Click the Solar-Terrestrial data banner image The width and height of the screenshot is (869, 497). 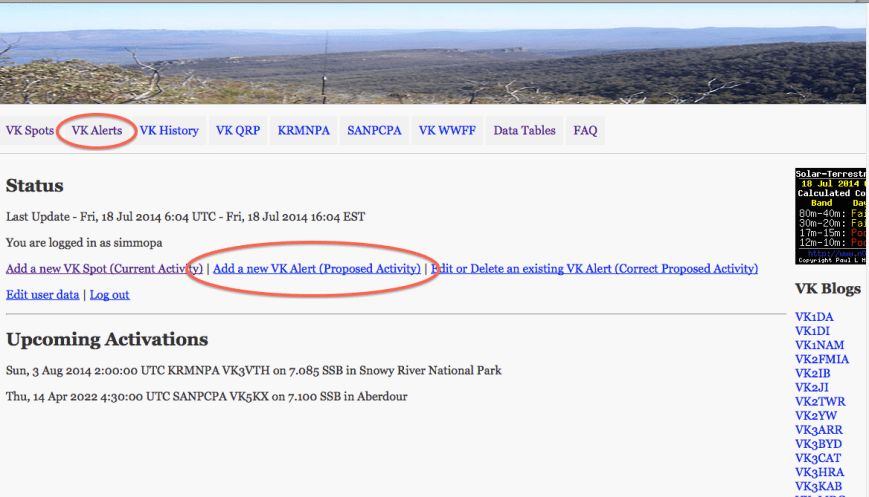click(x=831, y=216)
